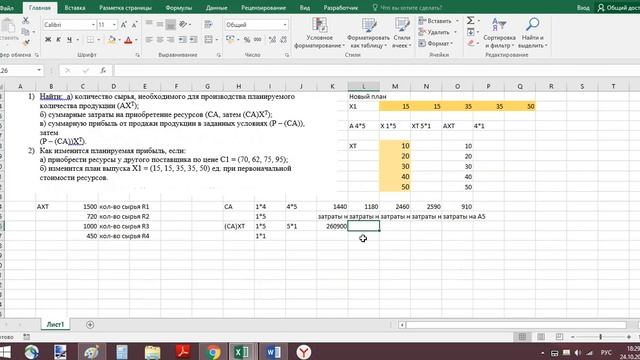This screenshot has height=360, width=640.
Task: Toggle top vertical alignment
Action: pyautogui.click(x=149, y=24)
